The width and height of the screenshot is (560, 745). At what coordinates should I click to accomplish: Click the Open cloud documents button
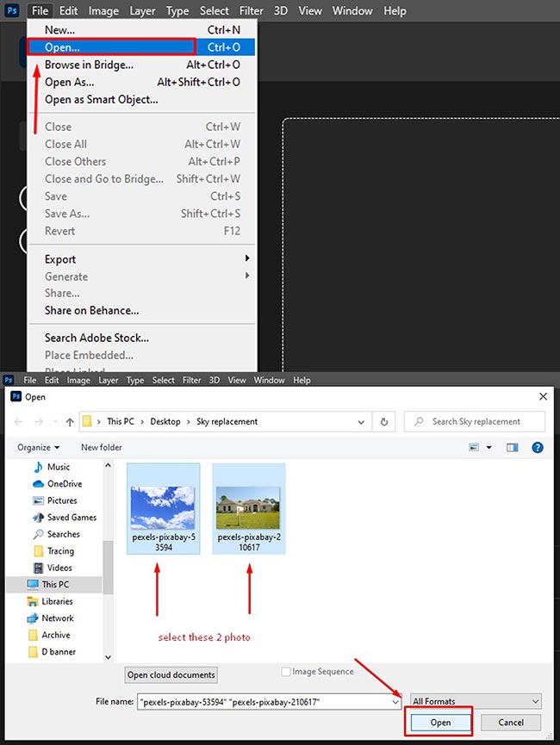171,675
